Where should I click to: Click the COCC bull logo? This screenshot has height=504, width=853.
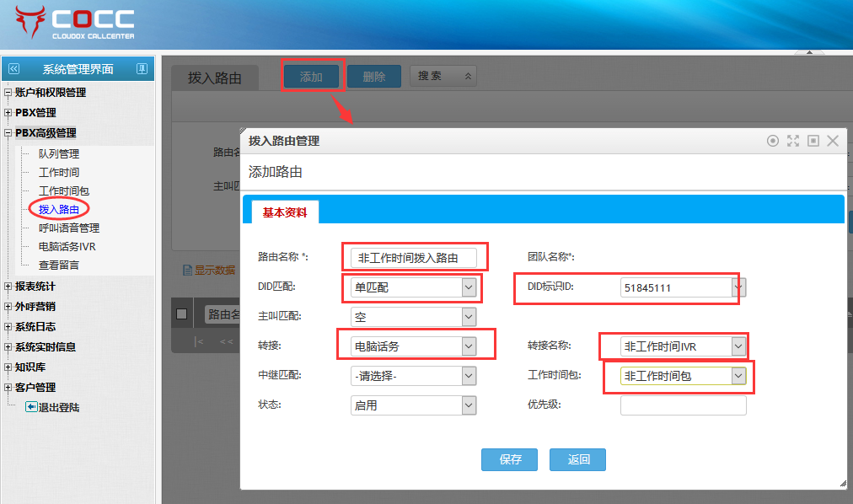(30, 22)
